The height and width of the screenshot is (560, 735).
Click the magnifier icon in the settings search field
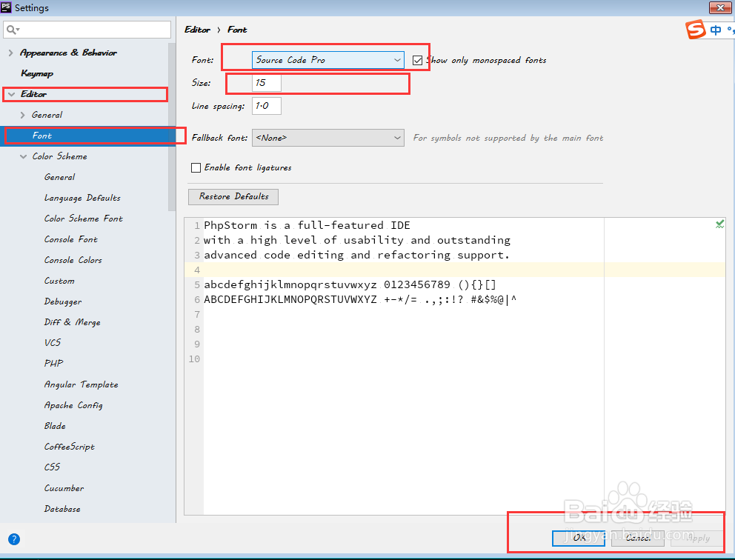pos(13,30)
